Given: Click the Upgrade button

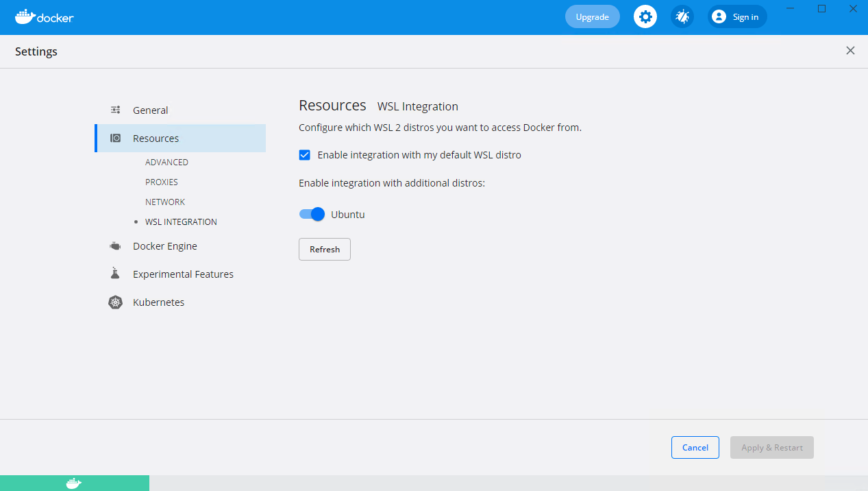Looking at the screenshot, I should click(x=591, y=16).
